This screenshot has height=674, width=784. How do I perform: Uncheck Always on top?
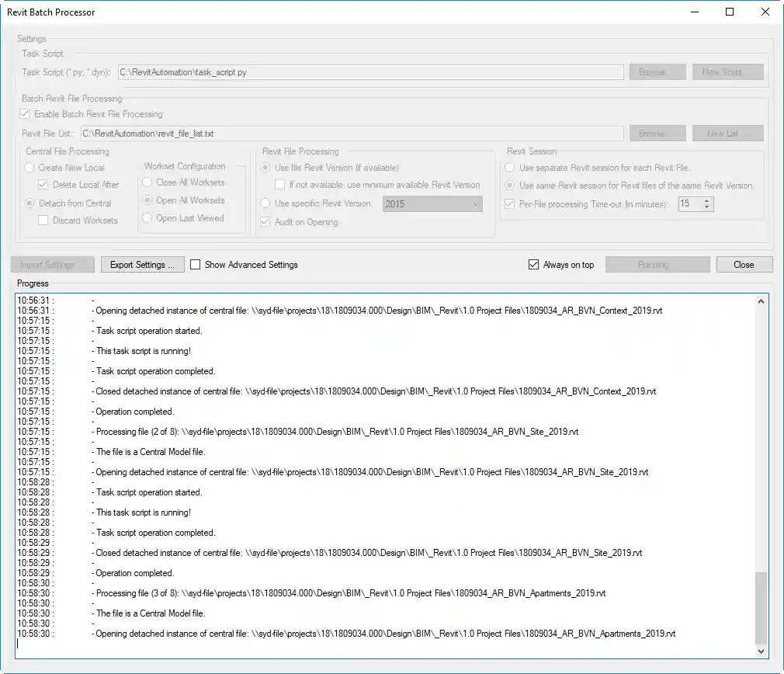click(532, 264)
